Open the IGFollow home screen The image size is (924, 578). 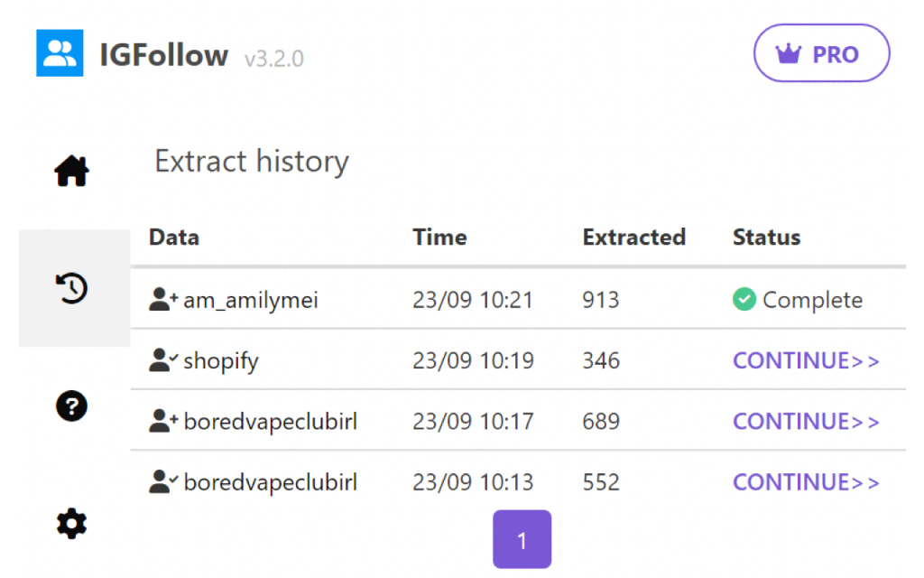[x=72, y=170]
